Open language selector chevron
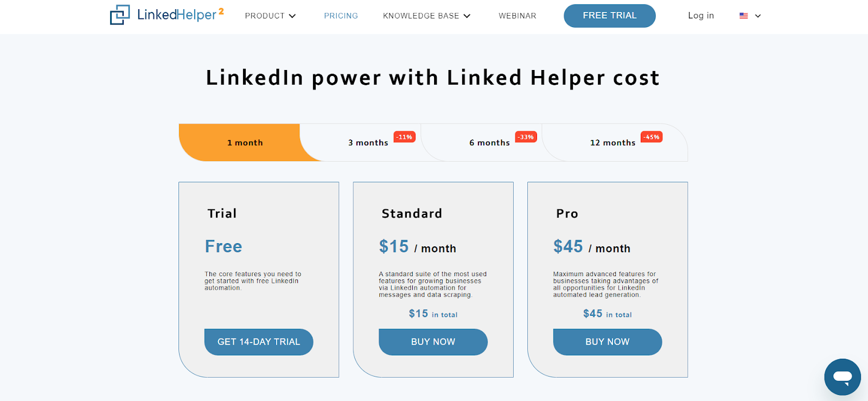Viewport: 868px width, 401px height. coord(758,16)
